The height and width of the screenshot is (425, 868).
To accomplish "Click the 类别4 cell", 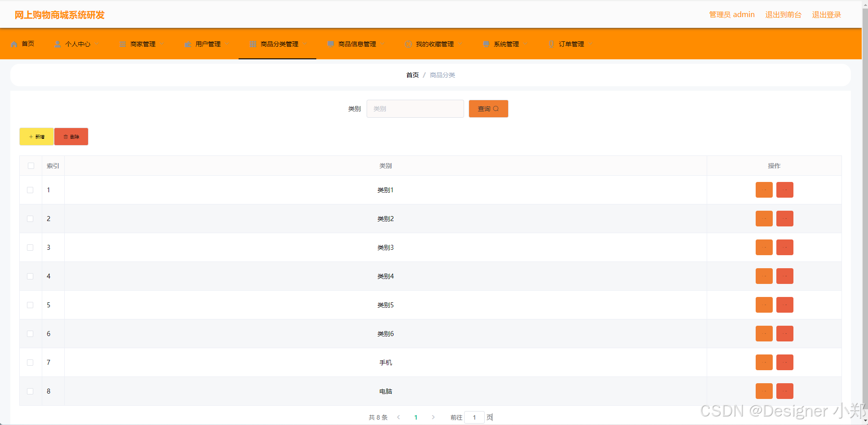I will pyautogui.click(x=385, y=276).
